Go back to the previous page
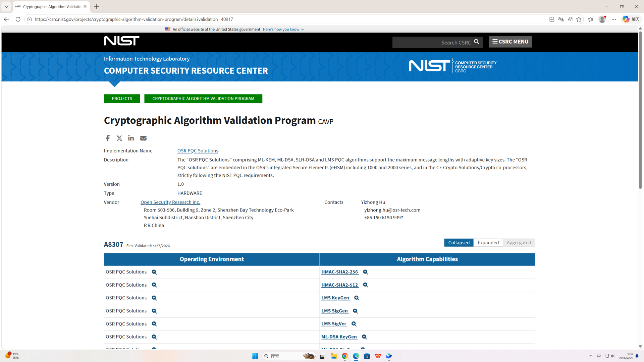The height and width of the screenshot is (362, 644). pyautogui.click(x=6, y=19)
